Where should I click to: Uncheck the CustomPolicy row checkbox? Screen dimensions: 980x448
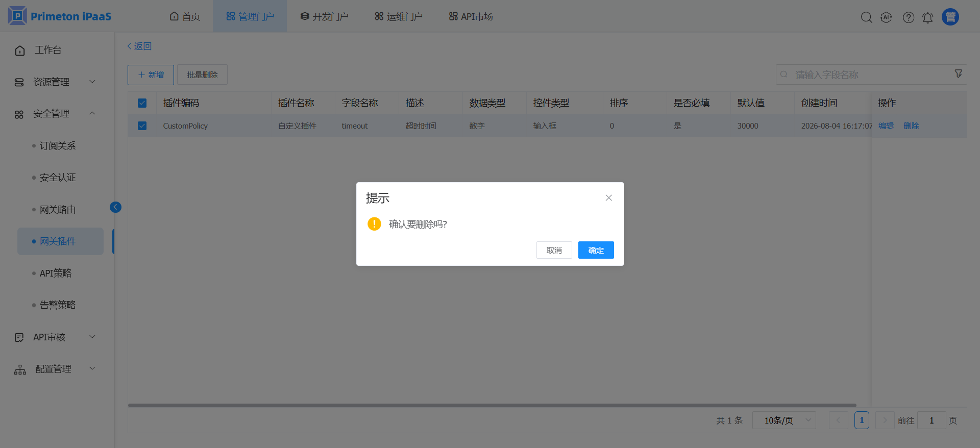pos(142,126)
